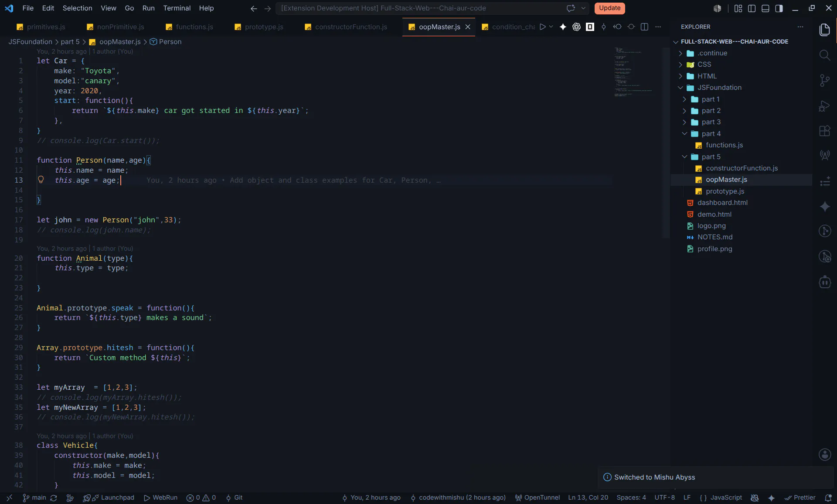
Task: Click the split editor right icon
Action: [x=644, y=27]
